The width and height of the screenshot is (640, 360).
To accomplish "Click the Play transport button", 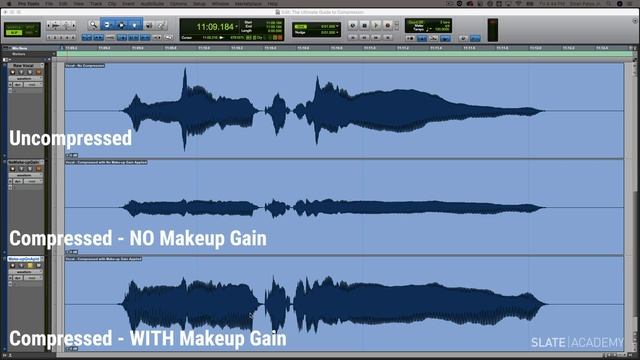I will coord(376,25).
